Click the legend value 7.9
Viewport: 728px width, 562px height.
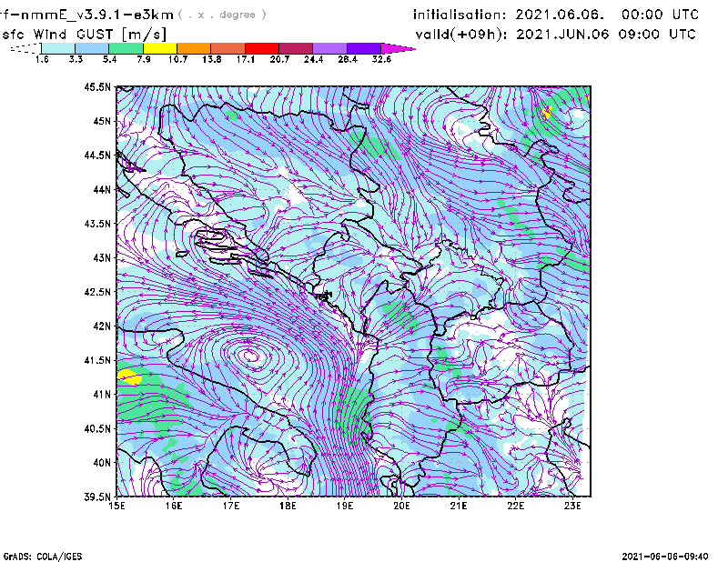click(x=144, y=59)
